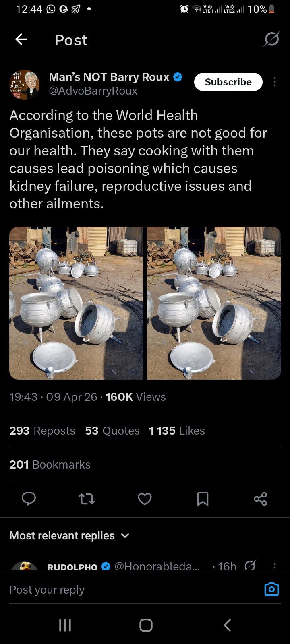This screenshot has height=644, width=290.
Task: Tap the back arrow
Action: 21,39
